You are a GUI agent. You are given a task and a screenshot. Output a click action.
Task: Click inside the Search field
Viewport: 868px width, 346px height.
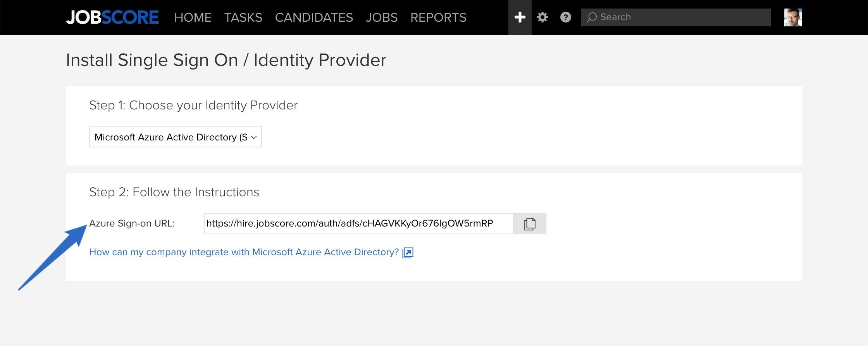click(676, 17)
